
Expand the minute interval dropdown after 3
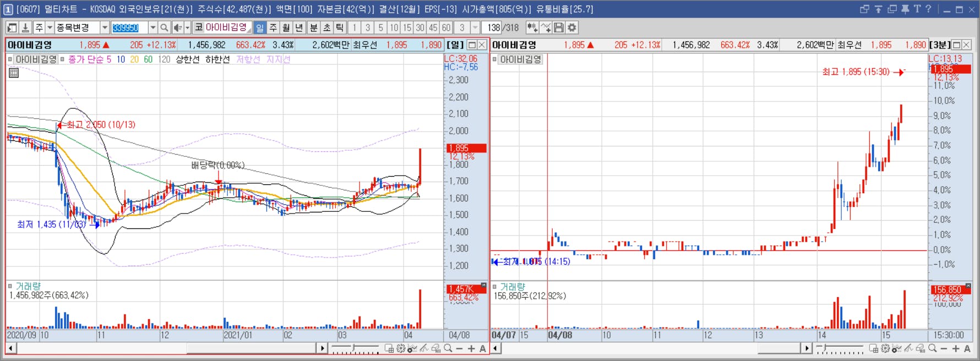click(476, 28)
